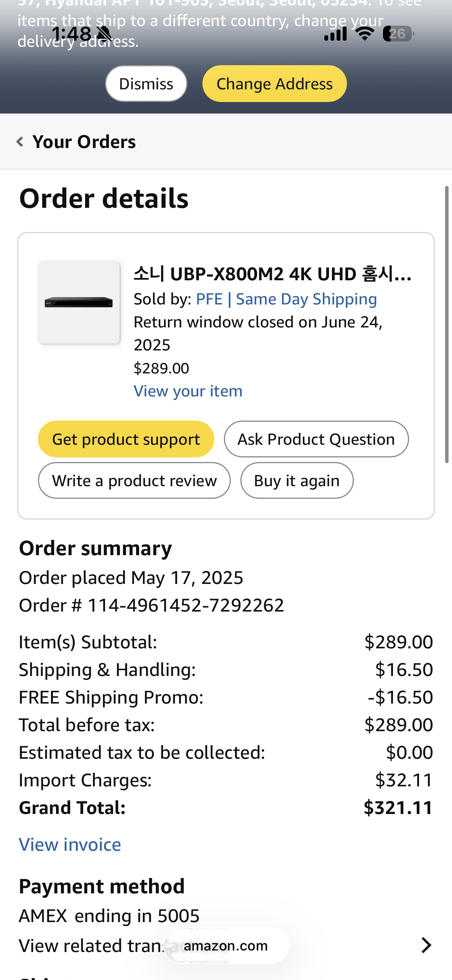Go back via Your Orders label
452x980 pixels.
(x=84, y=142)
